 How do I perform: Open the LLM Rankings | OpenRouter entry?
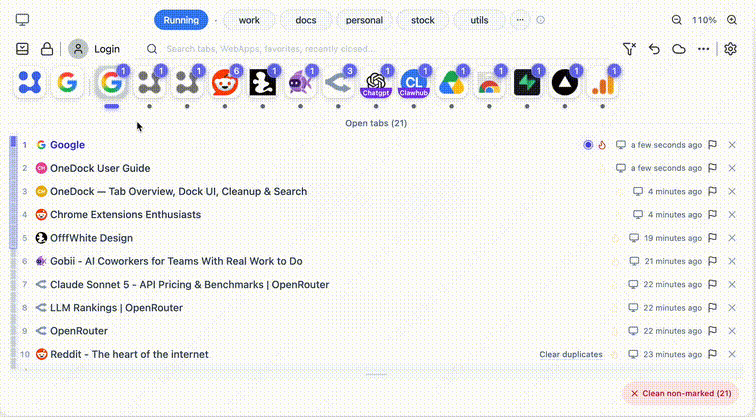coord(116,308)
